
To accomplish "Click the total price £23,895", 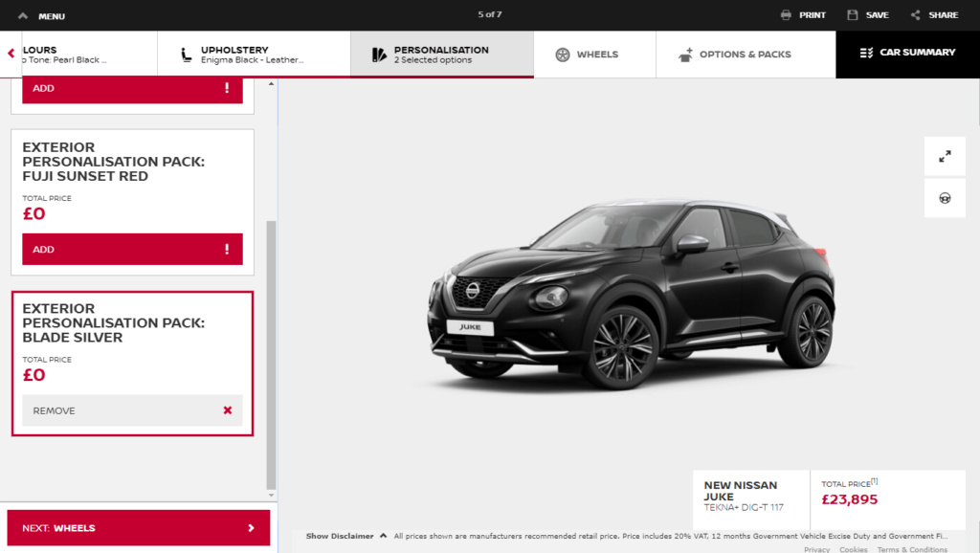I will pyautogui.click(x=850, y=499).
